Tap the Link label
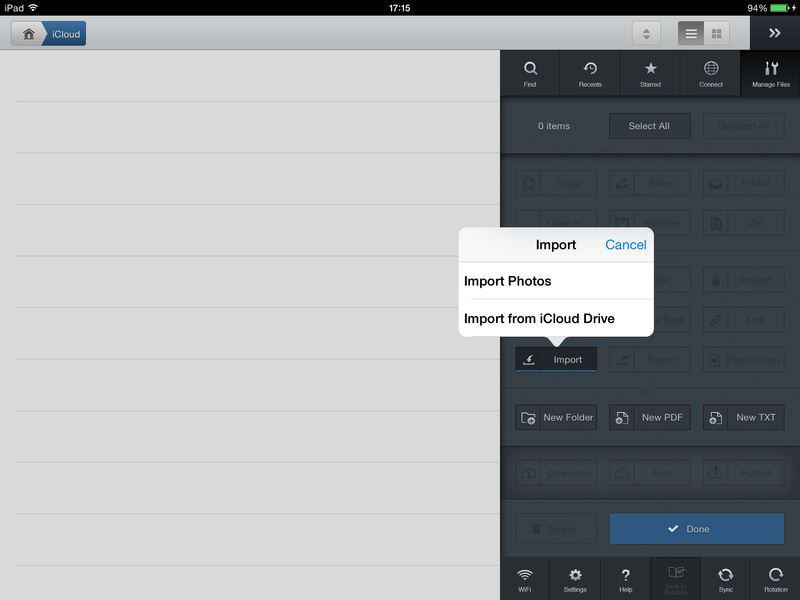The width and height of the screenshot is (800, 600). (756, 320)
